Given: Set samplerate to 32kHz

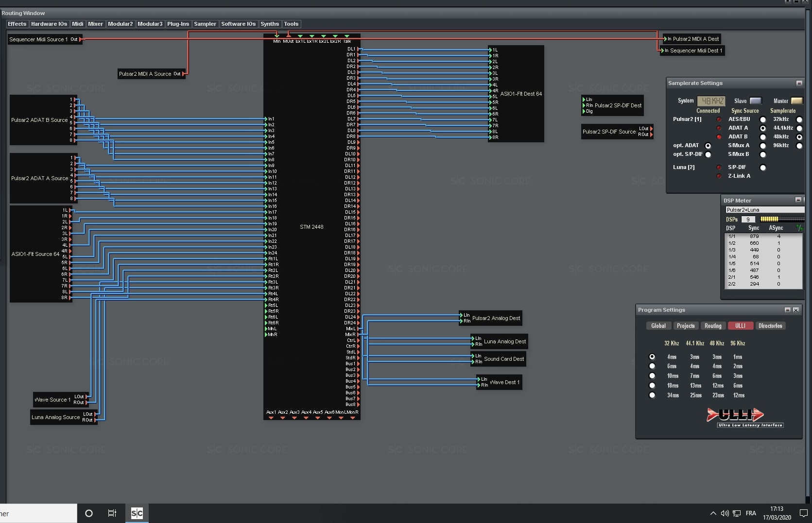Looking at the screenshot, I should pyautogui.click(x=799, y=119).
